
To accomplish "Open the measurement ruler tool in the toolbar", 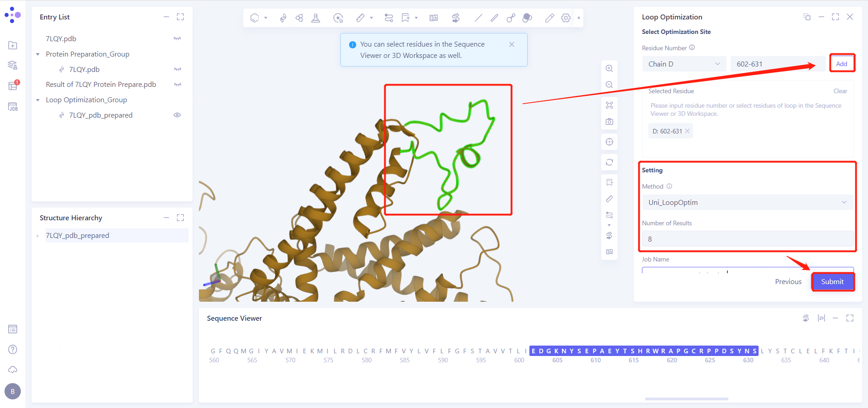I will (361, 18).
